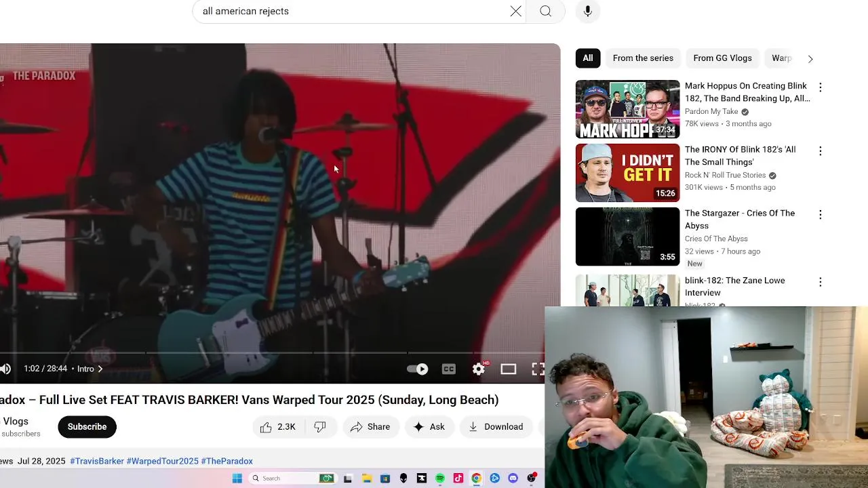The height and width of the screenshot is (488, 868).
Task: Open menu for Mark Hoppus video
Action: [821, 87]
